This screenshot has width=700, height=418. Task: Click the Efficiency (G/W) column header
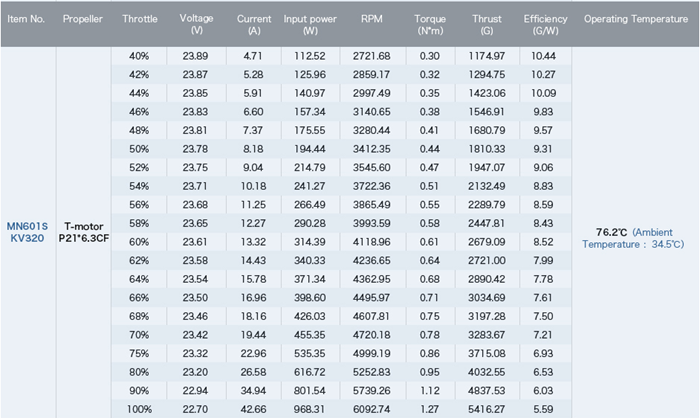click(545, 23)
